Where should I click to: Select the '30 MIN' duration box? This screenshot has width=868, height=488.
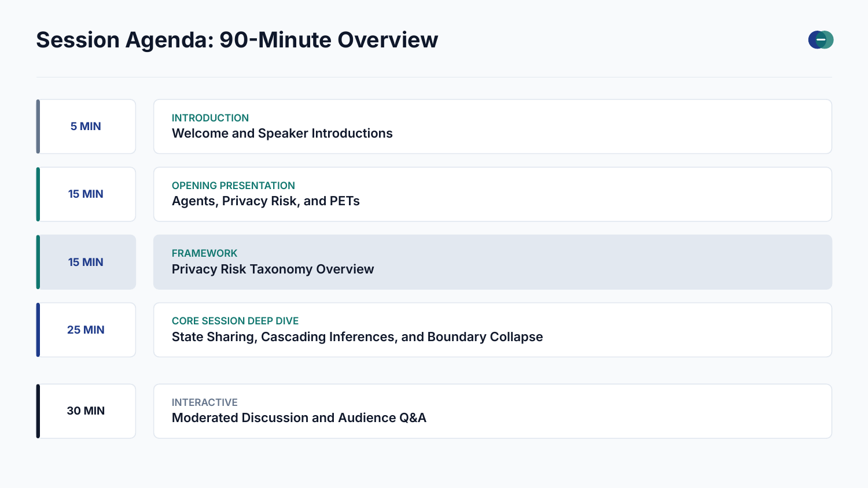click(86, 411)
